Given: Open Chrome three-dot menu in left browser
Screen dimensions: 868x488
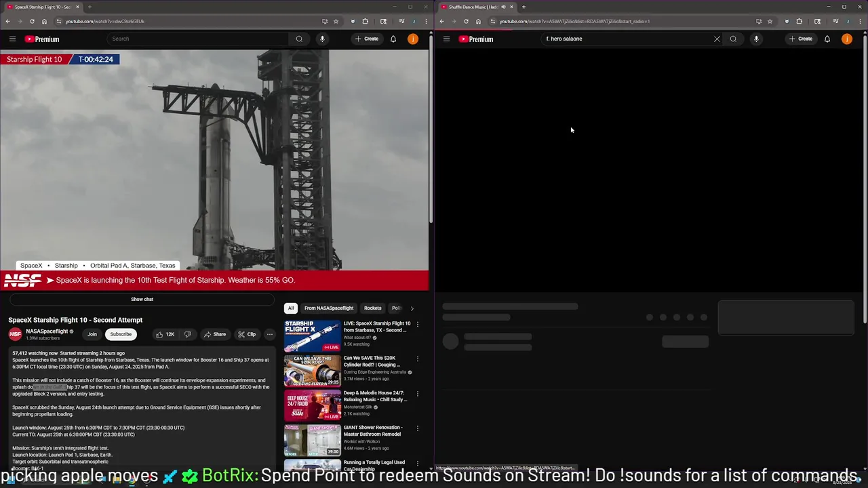Looking at the screenshot, I should coord(427,21).
